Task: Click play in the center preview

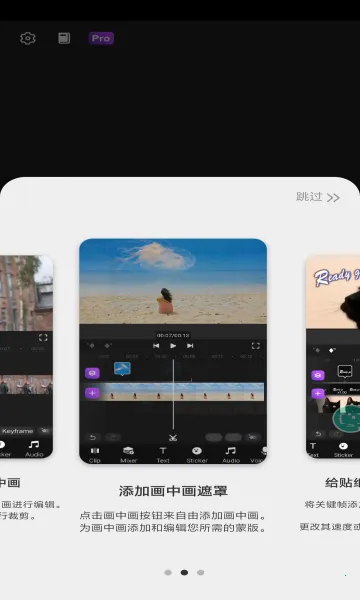Action: coord(173,346)
